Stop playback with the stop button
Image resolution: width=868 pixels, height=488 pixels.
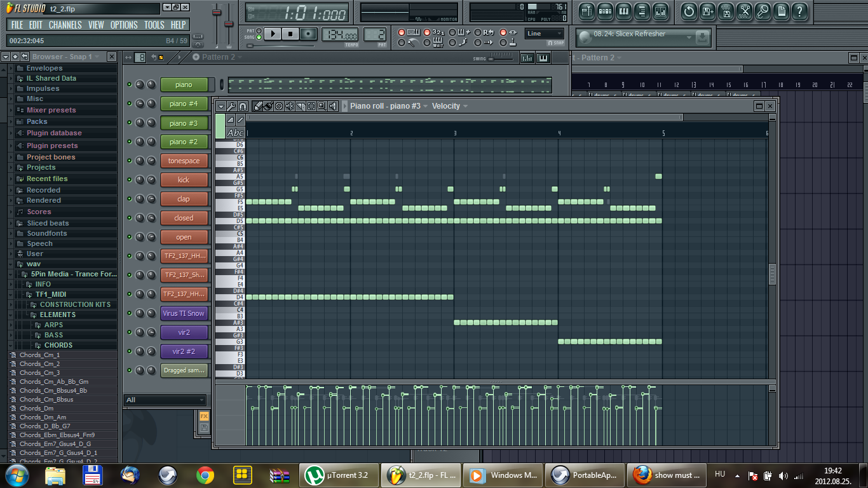click(x=290, y=34)
